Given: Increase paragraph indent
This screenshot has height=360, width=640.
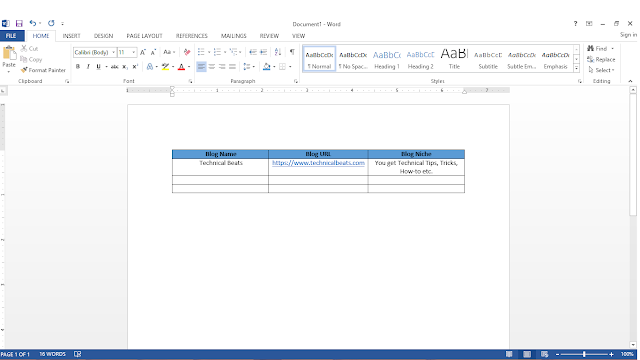Looking at the screenshot, I should coord(264,52).
